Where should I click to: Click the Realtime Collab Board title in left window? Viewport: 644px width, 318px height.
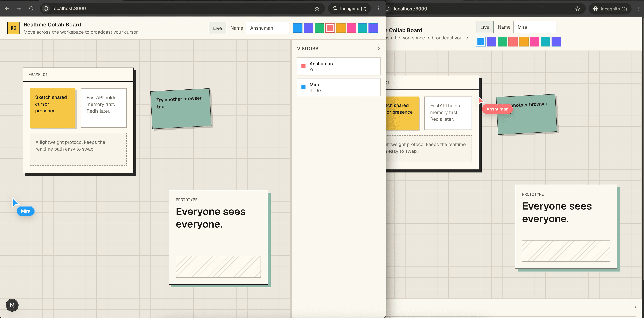pyautogui.click(x=52, y=24)
